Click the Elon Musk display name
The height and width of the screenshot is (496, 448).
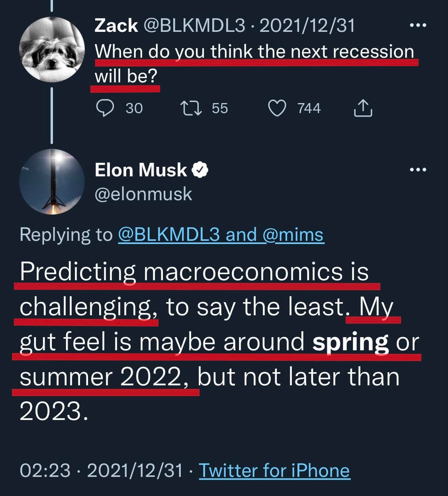[141, 170]
